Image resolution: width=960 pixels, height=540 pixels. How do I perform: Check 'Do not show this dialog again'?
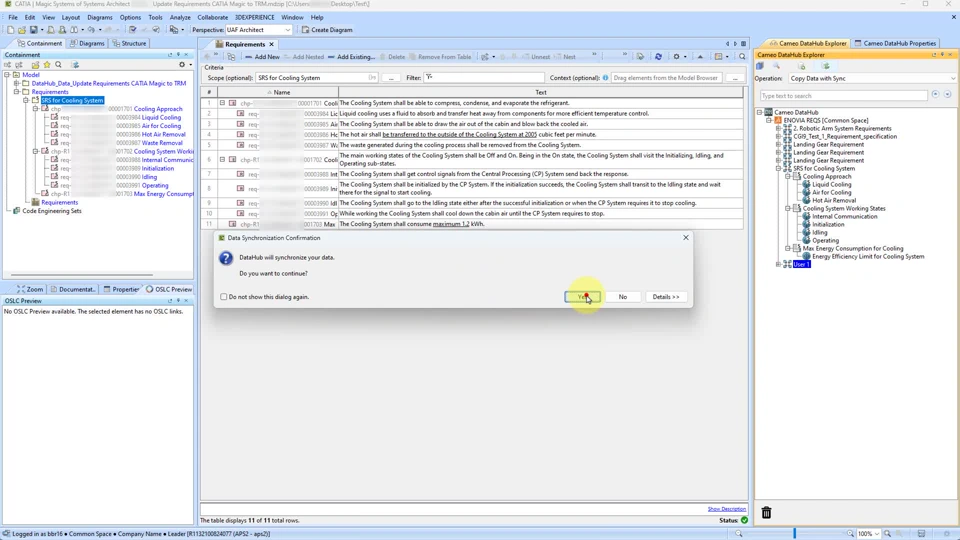(x=223, y=297)
